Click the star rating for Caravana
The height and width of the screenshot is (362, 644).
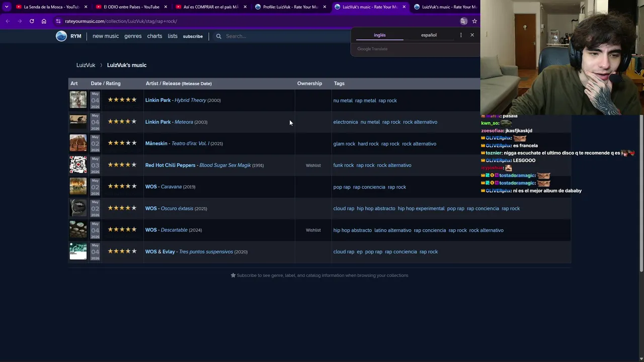(x=122, y=187)
